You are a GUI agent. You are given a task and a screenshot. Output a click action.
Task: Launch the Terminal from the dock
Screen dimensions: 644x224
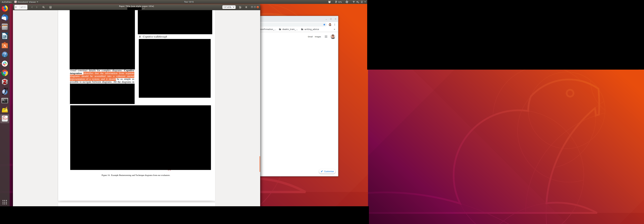pos(5,101)
